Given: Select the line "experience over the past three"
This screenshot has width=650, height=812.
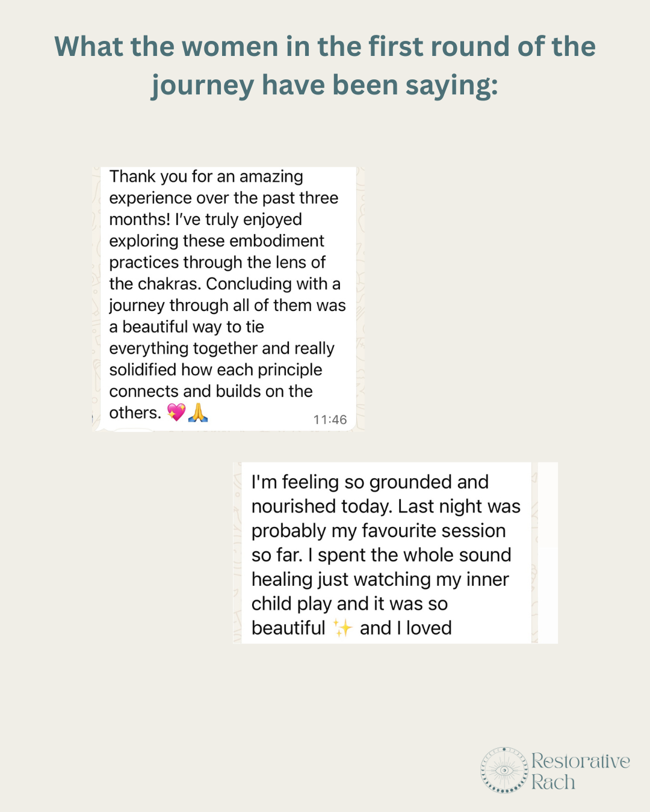Looking at the screenshot, I should coord(223,198).
